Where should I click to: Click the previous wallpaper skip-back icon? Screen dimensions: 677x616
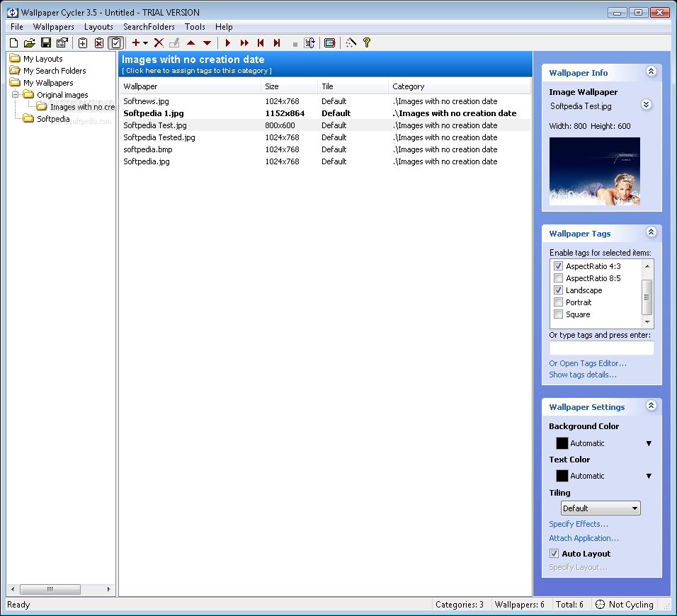click(x=261, y=42)
